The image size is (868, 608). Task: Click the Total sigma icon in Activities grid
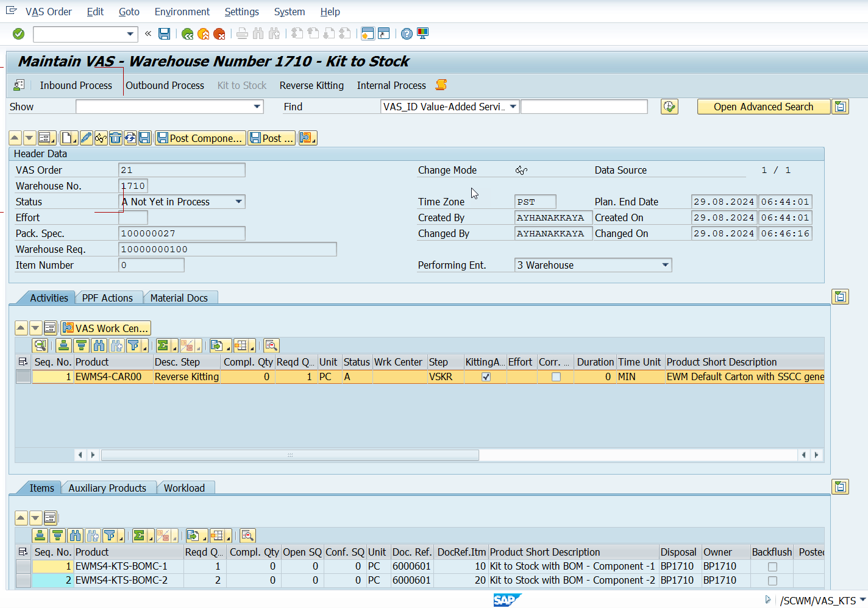[x=163, y=345]
